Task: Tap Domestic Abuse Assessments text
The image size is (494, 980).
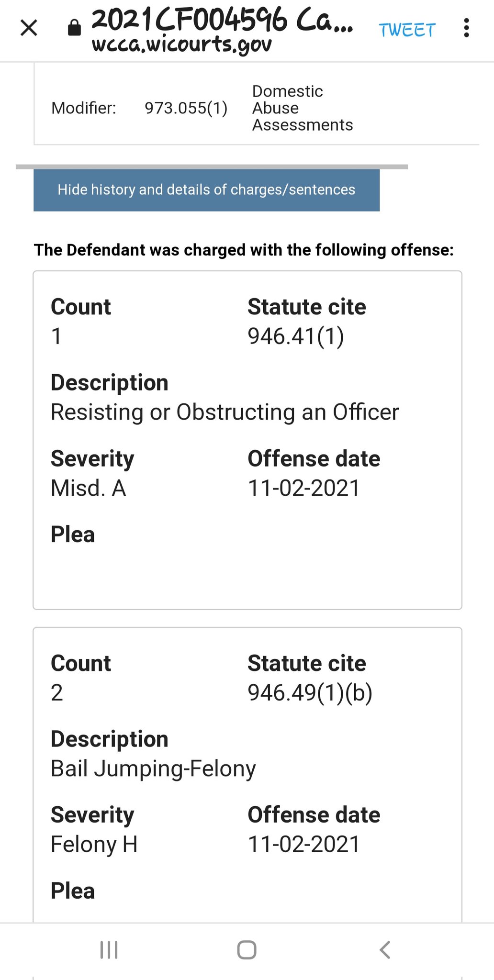Action: 303,108
